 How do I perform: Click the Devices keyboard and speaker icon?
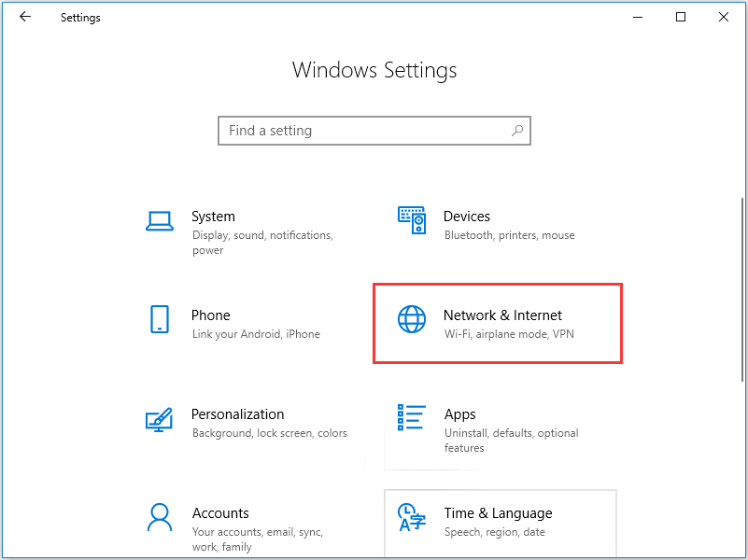(x=412, y=220)
